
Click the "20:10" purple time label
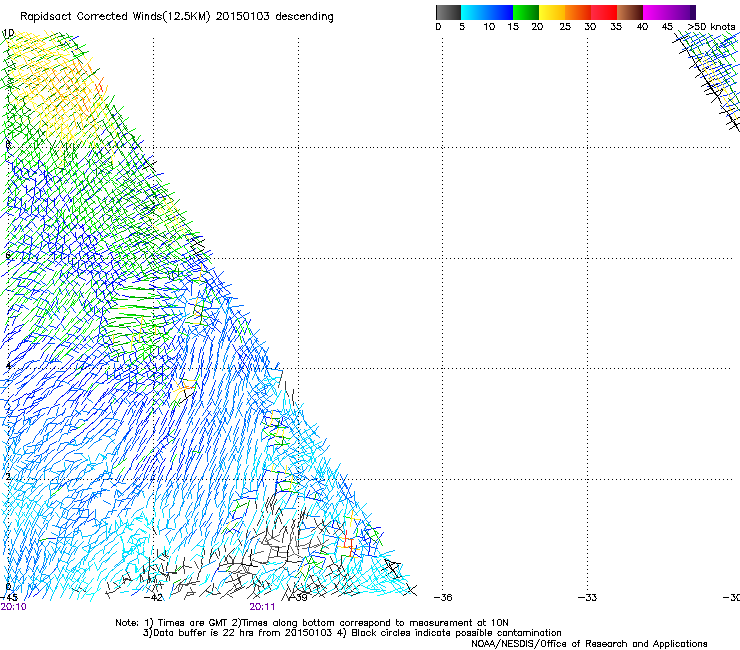[13, 607]
